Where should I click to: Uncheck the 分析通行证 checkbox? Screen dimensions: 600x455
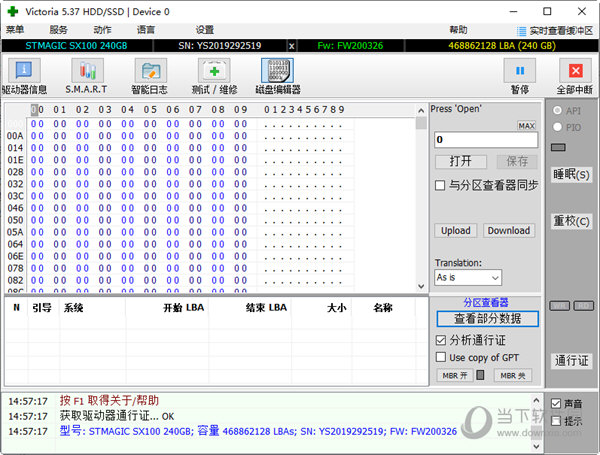[x=441, y=340]
